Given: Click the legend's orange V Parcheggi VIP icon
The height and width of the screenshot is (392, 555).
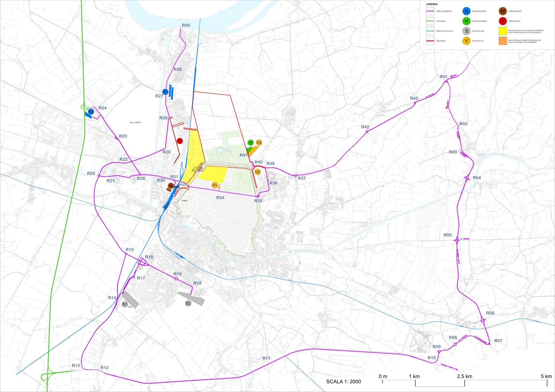Looking at the screenshot, I should [x=466, y=41].
